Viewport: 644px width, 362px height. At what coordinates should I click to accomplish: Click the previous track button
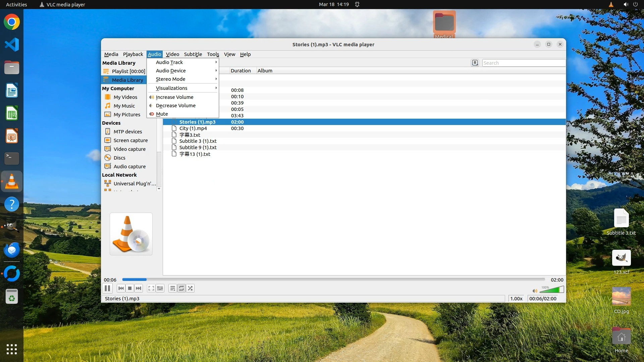point(121,288)
